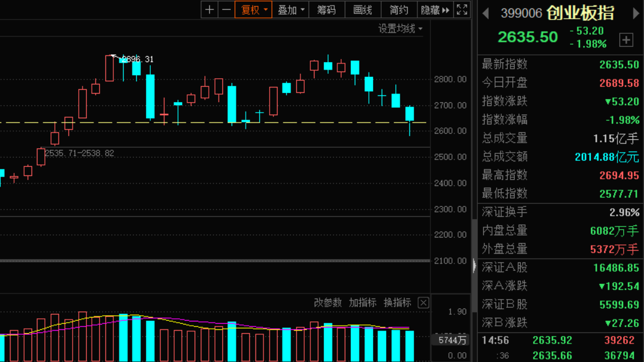The height and width of the screenshot is (362, 644).
Task: Go to next index with right arrow
Action: point(636,14)
